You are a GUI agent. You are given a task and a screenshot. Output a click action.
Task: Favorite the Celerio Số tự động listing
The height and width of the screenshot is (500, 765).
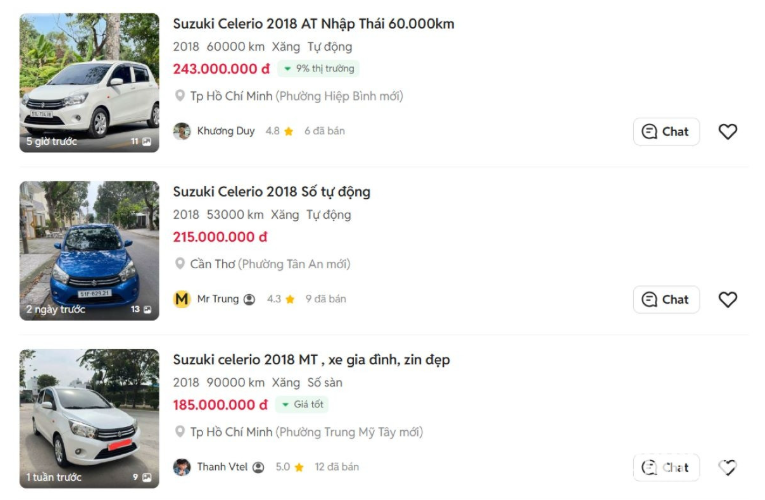tap(728, 299)
